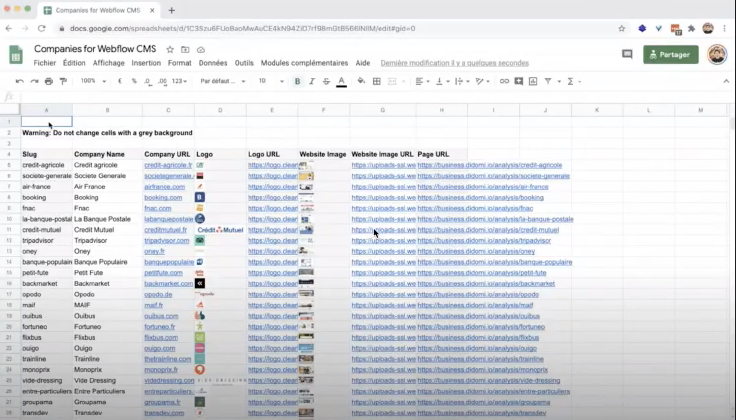Open the text color picker
The image size is (736, 420).
[x=341, y=82]
